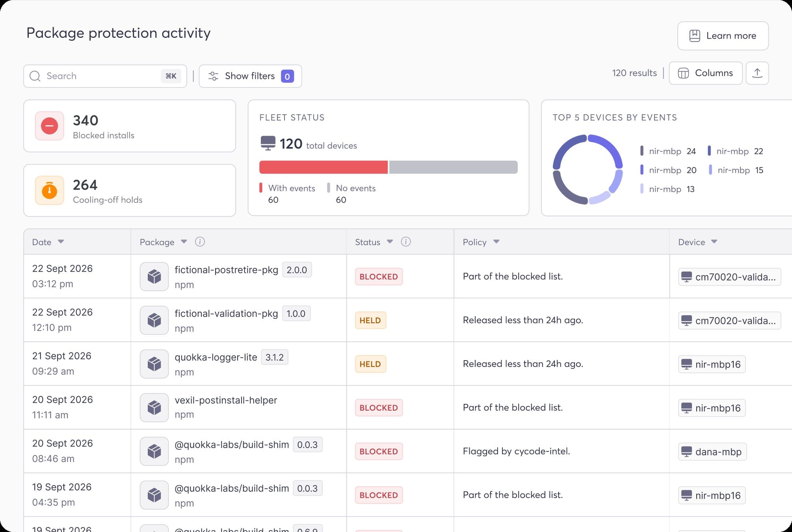Click the search magnifier icon
The width and height of the screenshot is (792, 532).
pos(35,76)
